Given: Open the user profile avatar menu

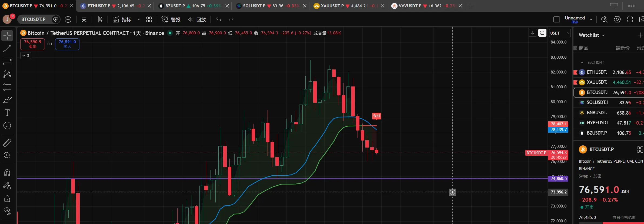Looking at the screenshot, I should [7, 19].
